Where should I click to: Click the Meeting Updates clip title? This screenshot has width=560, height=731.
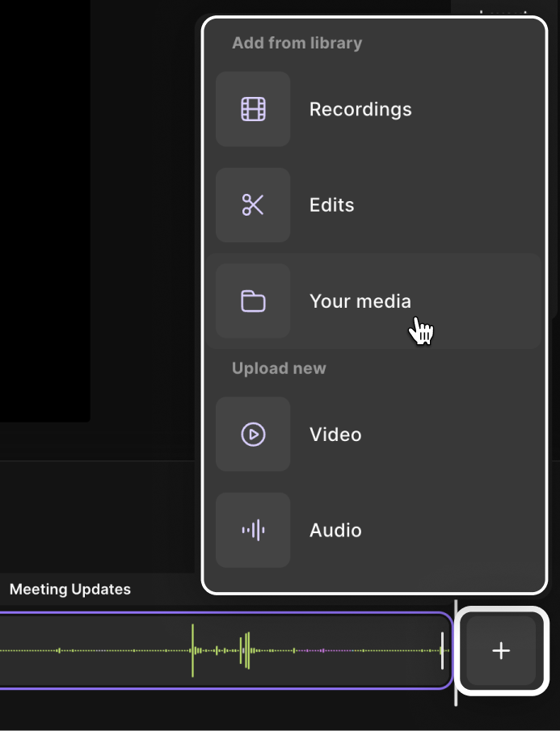coord(70,590)
